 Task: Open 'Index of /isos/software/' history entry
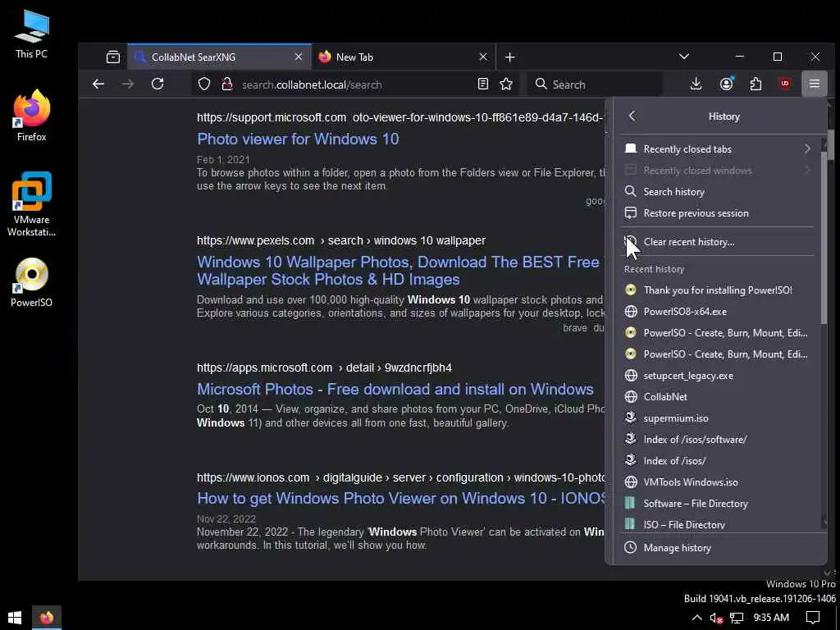click(718, 440)
